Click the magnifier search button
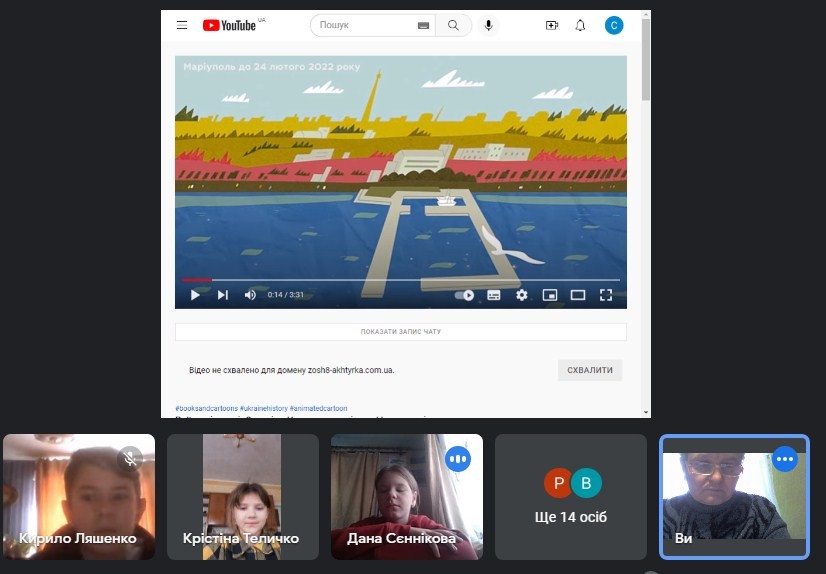The image size is (826, 574). 453,25
